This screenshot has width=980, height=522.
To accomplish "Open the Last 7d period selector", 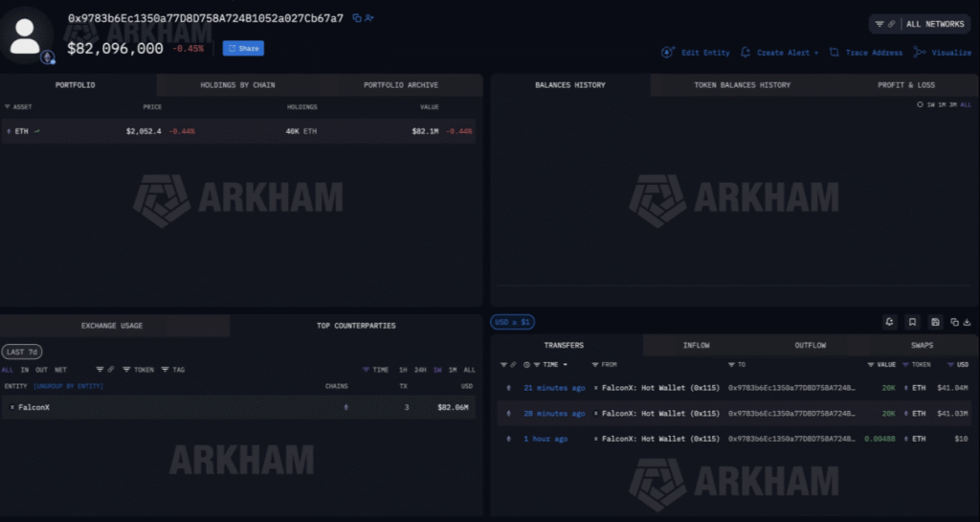I will pyautogui.click(x=21, y=352).
